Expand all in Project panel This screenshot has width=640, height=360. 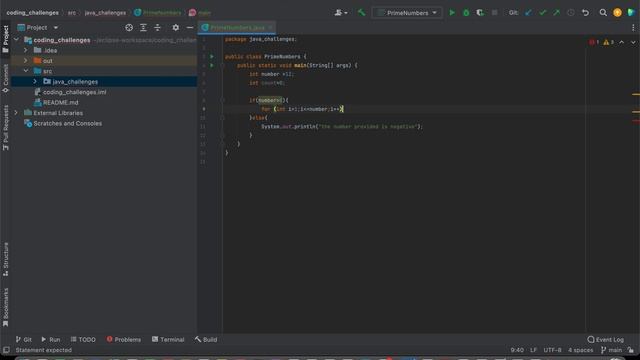point(143,27)
